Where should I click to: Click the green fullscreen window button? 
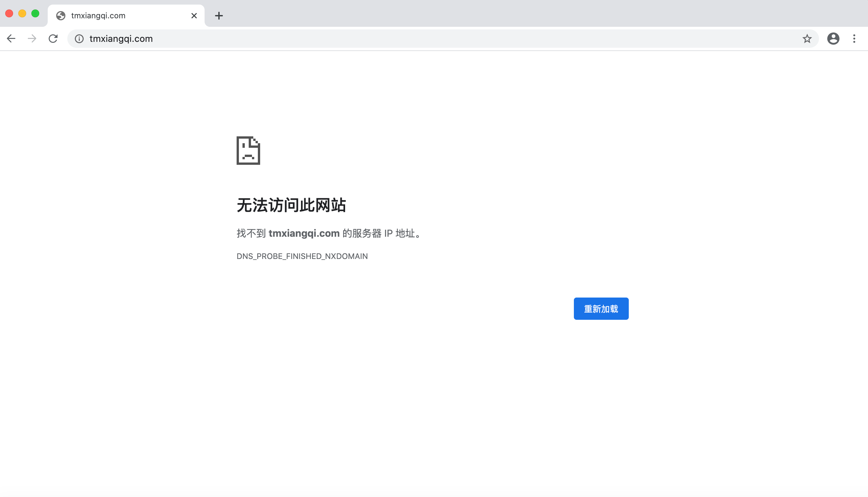tap(35, 14)
